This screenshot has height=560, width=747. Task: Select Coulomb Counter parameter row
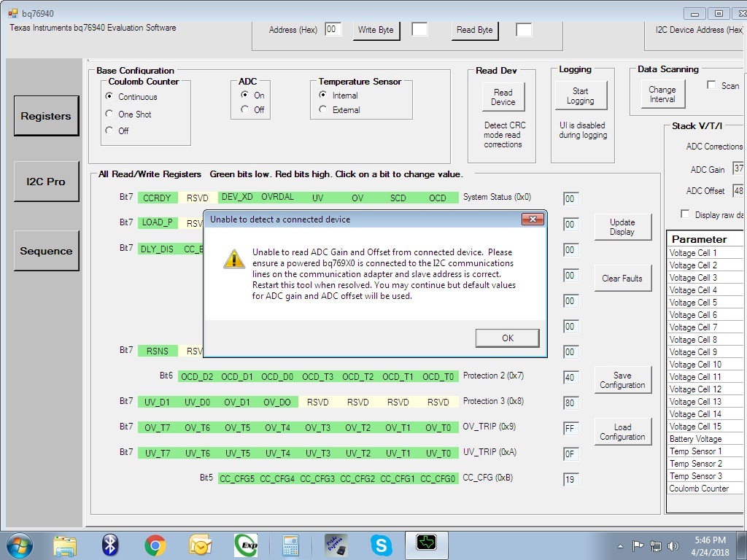[705, 488]
